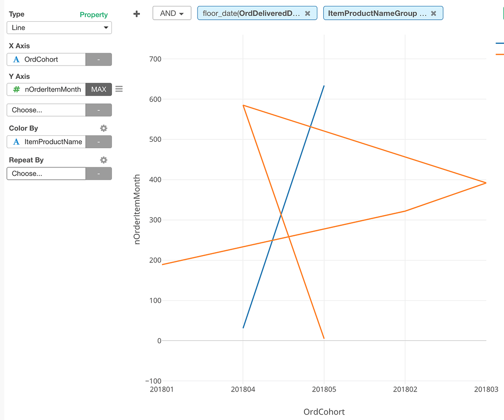
Task: Click the ItemProductName text type icon
Action: click(16, 142)
